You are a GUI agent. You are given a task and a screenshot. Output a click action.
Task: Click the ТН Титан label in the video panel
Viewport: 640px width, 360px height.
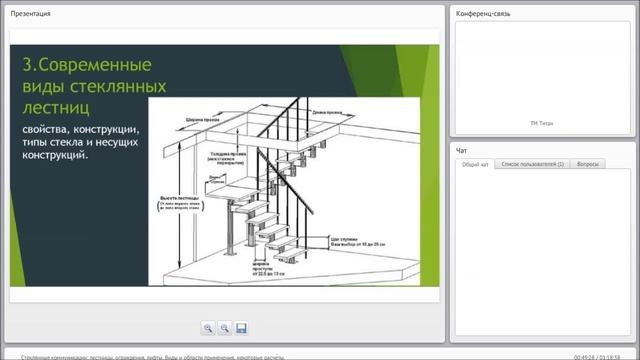click(x=542, y=123)
